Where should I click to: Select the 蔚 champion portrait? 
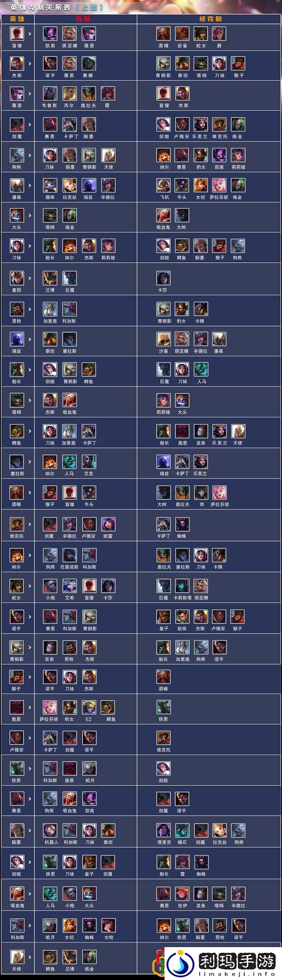click(x=219, y=33)
